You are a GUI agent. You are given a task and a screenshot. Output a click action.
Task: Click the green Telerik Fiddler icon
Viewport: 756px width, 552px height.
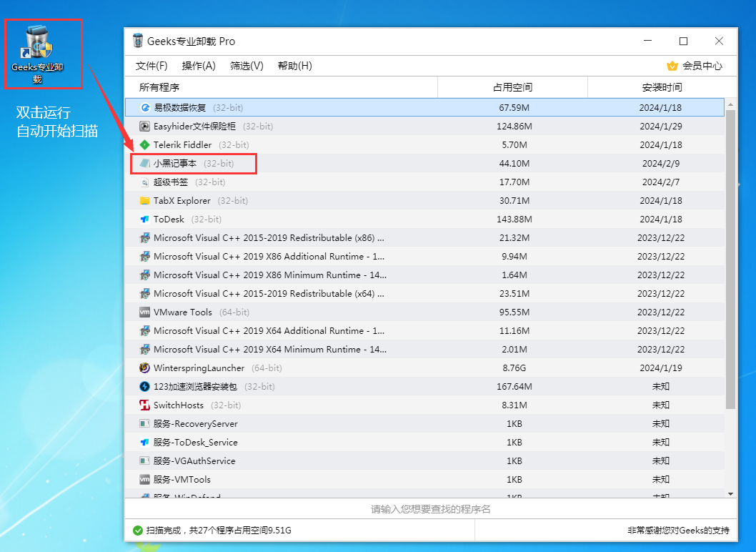tap(144, 144)
